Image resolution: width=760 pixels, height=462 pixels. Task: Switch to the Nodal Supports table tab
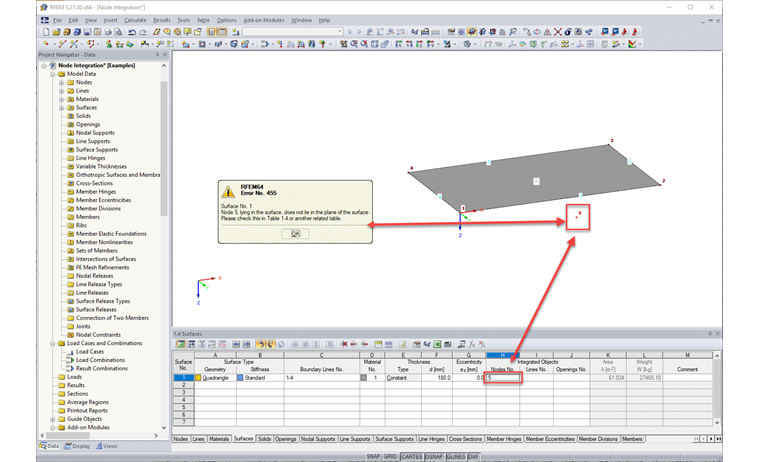(x=317, y=439)
